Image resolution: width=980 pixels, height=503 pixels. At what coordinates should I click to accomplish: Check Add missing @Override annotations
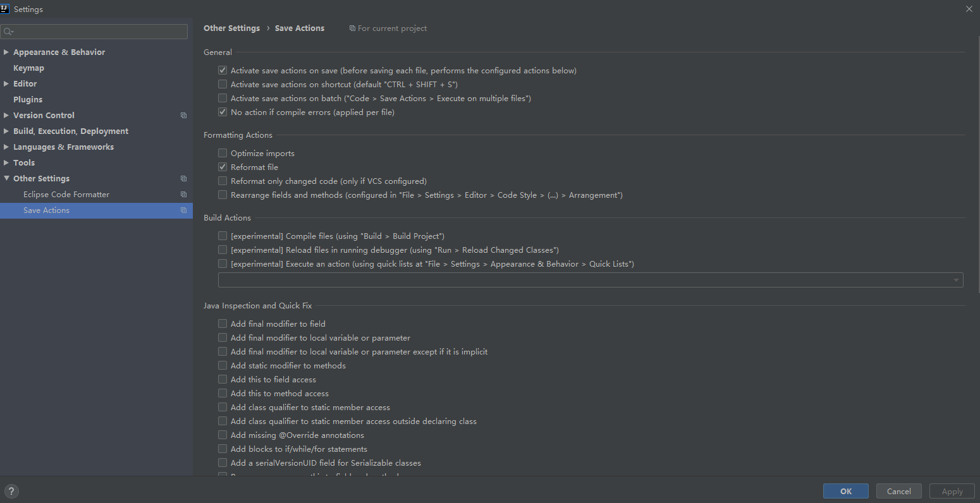point(223,435)
